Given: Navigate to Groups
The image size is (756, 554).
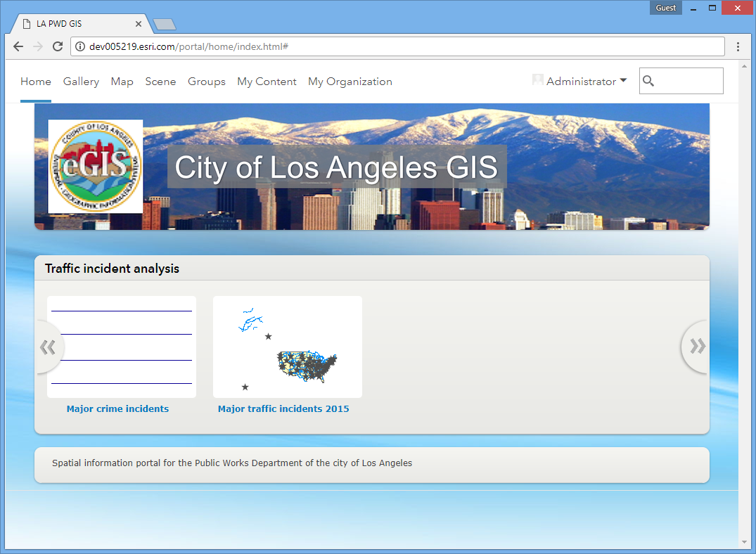Looking at the screenshot, I should pyautogui.click(x=207, y=82).
